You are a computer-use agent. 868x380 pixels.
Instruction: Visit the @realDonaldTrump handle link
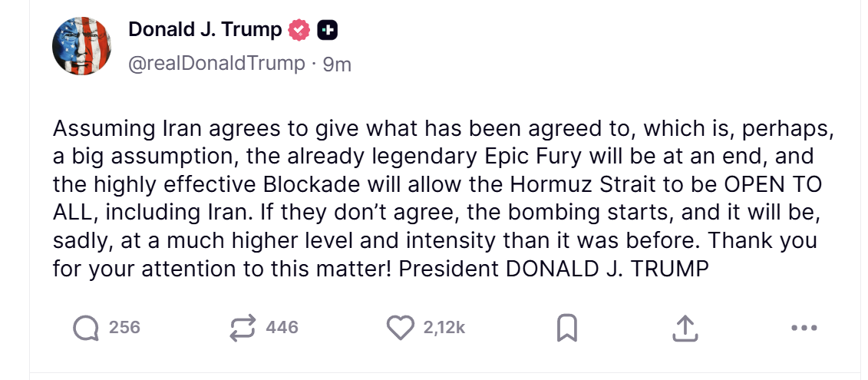[216, 64]
